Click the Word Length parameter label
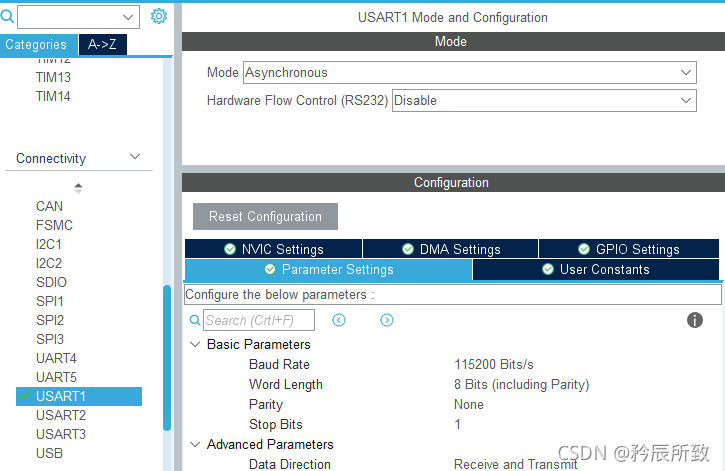This screenshot has width=725, height=471. tap(286, 385)
